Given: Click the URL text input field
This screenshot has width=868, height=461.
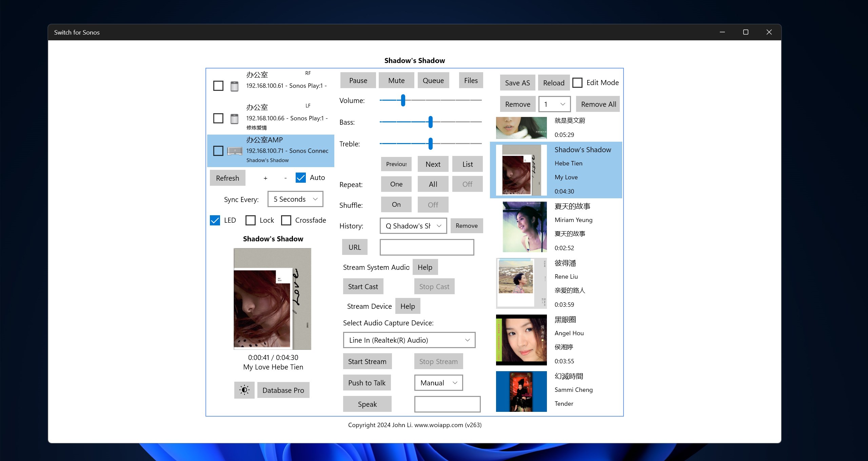Looking at the screenshot, I should [x=427, y=247].
